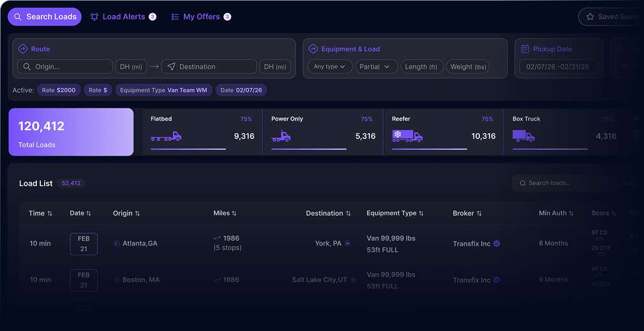The height and width of the screenshot is (331, 644).
Task: Click the Equipment Type Van Team WM chip
Action: 163,90
